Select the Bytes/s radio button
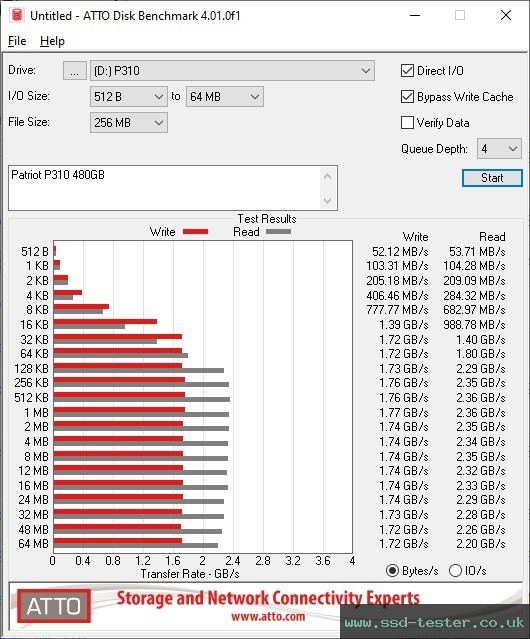 [x=392, y=571]
